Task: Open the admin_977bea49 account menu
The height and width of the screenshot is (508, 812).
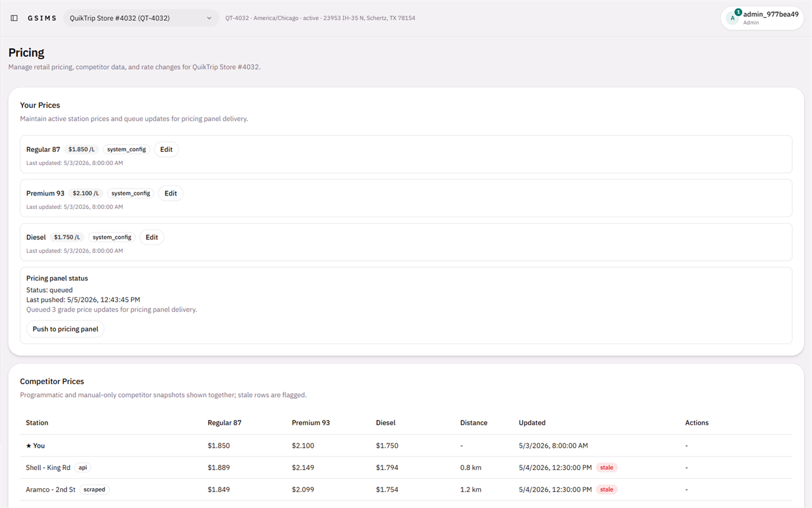Action: click(x=762, y=18)
